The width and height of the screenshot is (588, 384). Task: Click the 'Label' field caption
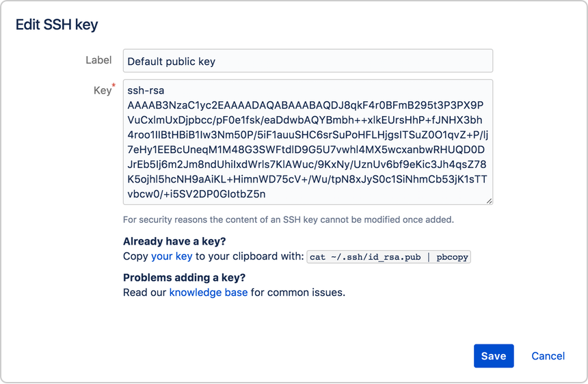coord(98,60)
